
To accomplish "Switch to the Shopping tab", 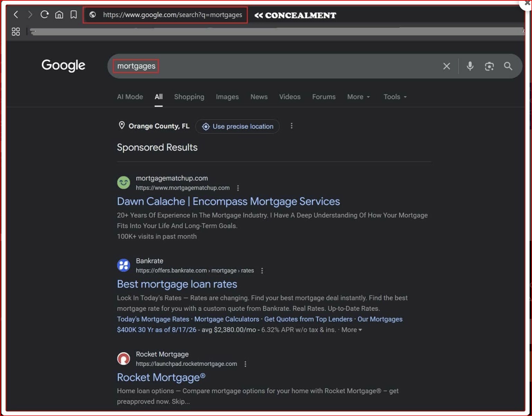I will click(x=189, y=97).
